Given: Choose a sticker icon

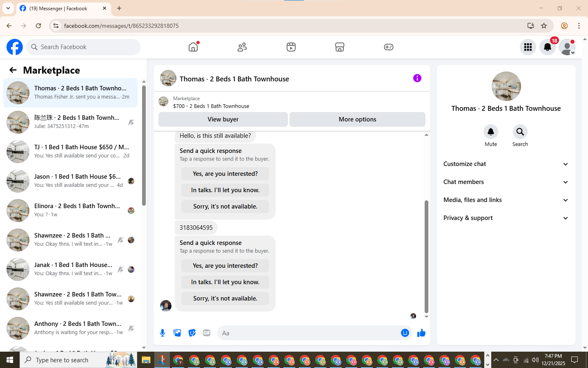Looking at the screenshot, I should [192, 333].
